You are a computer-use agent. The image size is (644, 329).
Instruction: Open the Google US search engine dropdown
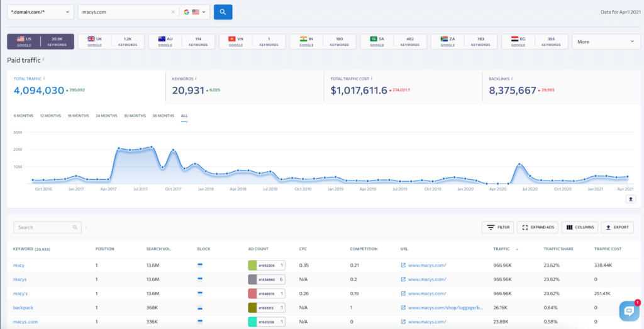(x=195, y=13)
